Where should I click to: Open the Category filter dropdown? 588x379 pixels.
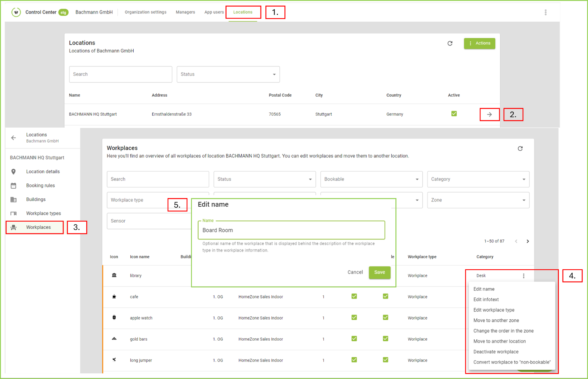coord(478,179)
